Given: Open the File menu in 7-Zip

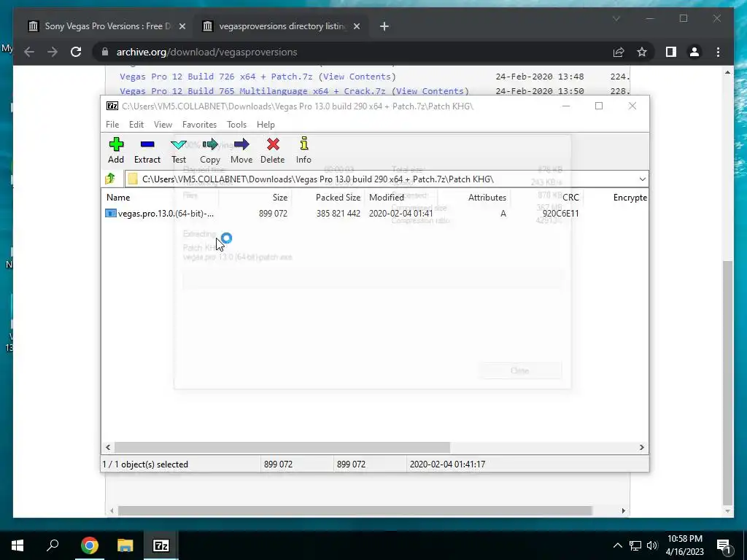Looking at the screenshot, I should point(112,124).
